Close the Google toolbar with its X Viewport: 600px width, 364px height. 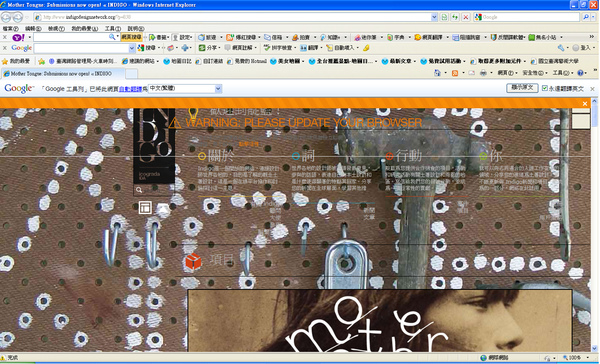tap(5, 48)
